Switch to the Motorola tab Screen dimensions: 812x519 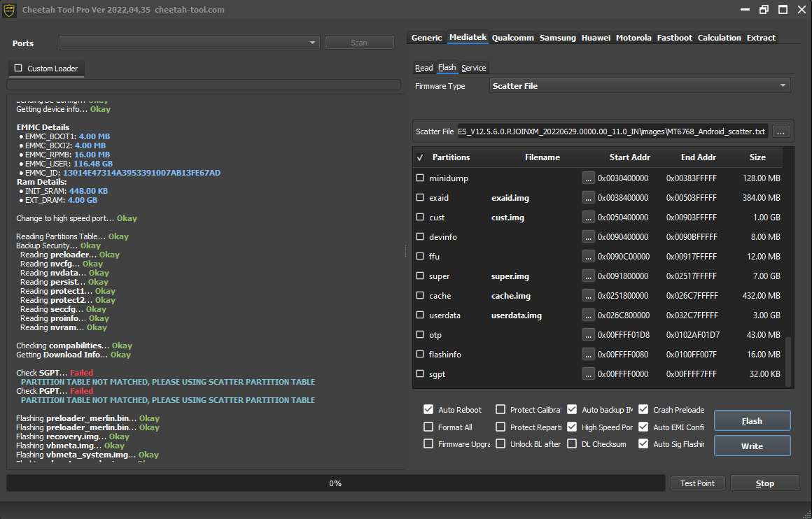[x=633, y=38]
